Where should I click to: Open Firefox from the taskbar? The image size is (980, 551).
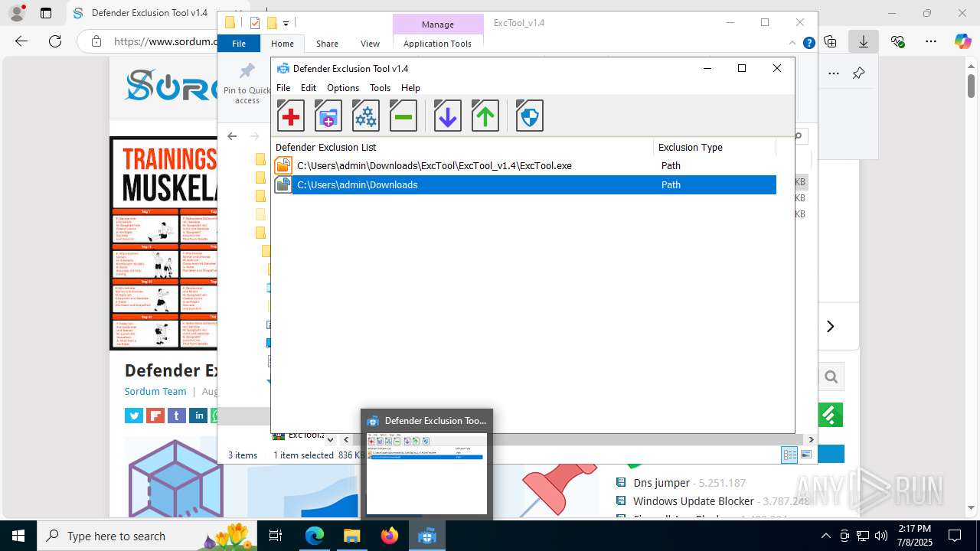390,536
